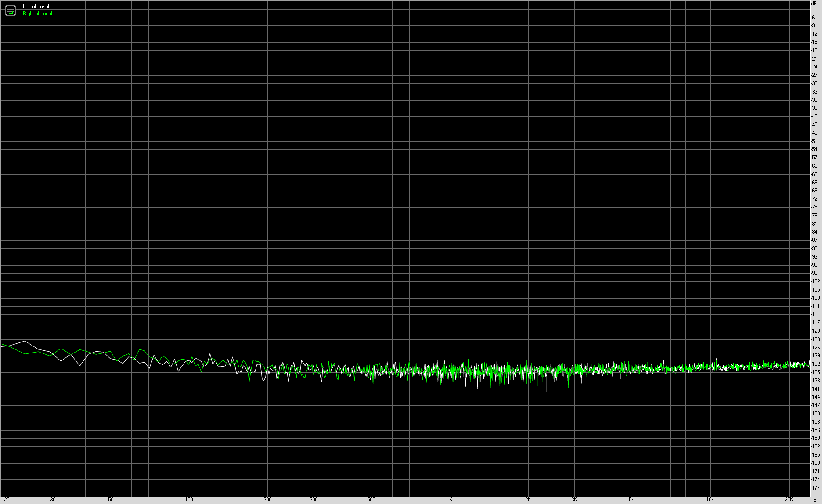Select the "Right channel" legend label
The image size is (822, 504).
(x=37, y=14)
